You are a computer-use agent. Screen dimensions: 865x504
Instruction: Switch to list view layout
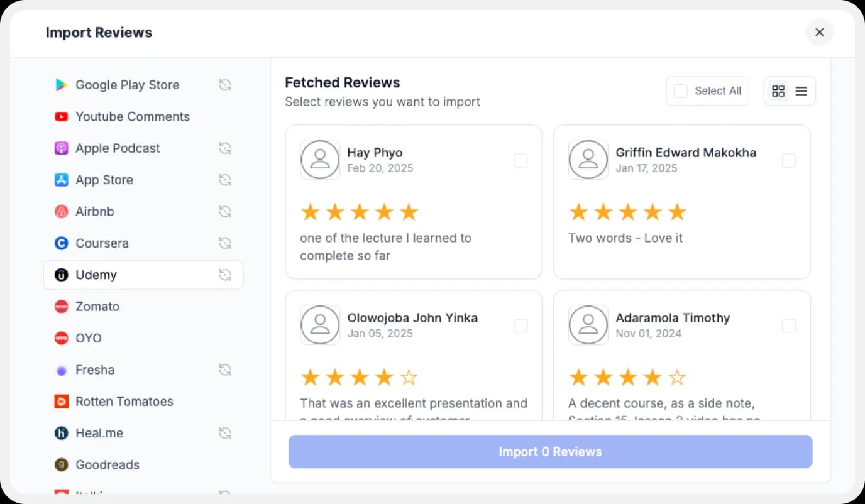(x=801, y=90)
